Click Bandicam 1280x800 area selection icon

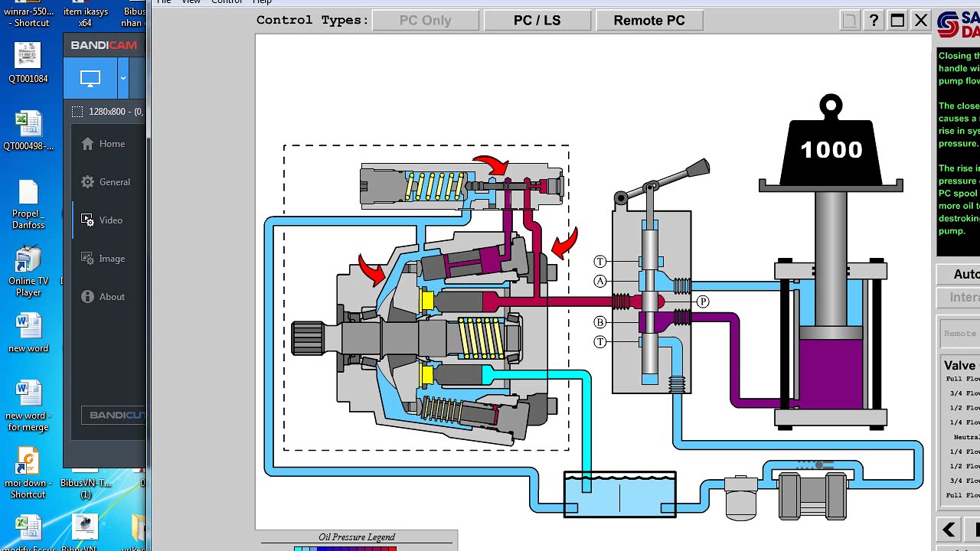pyautogui.click(x=77, y=112)
